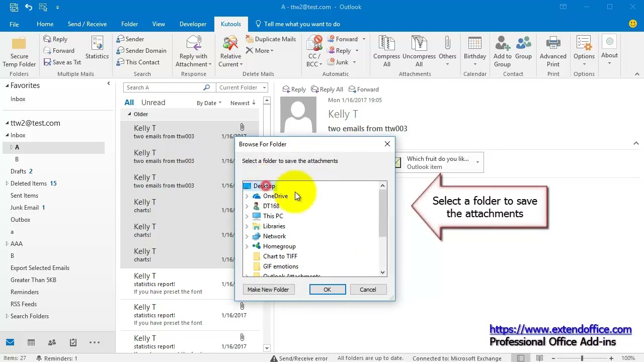Open Relative Current delete tool

pos(230,51)
